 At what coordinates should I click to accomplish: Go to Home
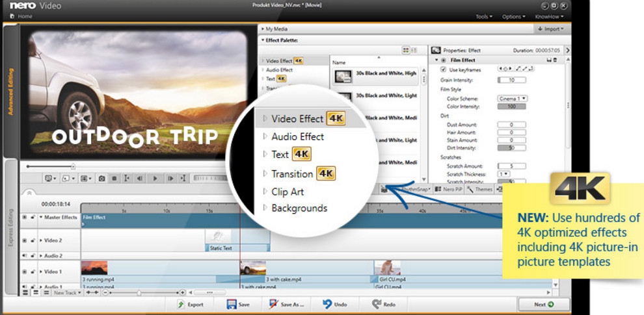[21, 16]
